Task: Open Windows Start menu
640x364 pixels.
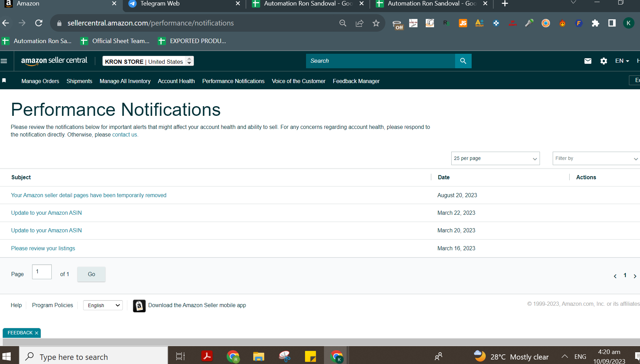Action: [x=6, y=356]
